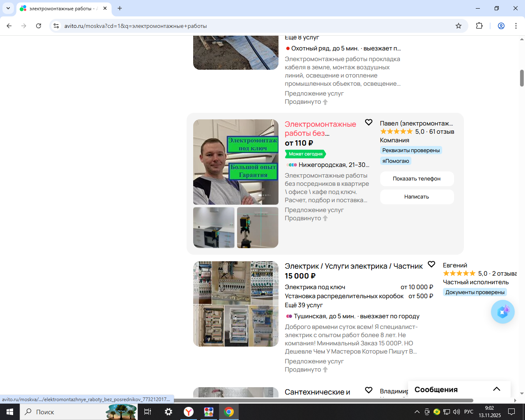Click the horizontal page scrollbar
Viewport: 525px width, 420px height.
(x=324, y=400)
